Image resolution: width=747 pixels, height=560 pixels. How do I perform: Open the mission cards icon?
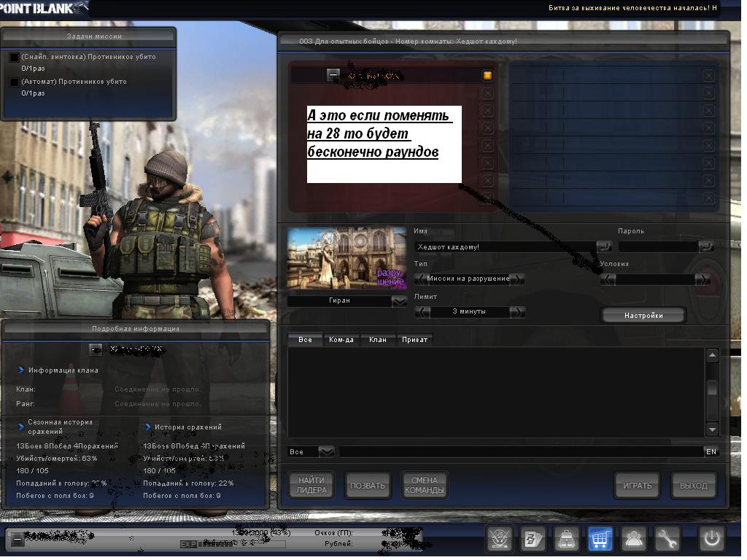(x=533, y=539)
